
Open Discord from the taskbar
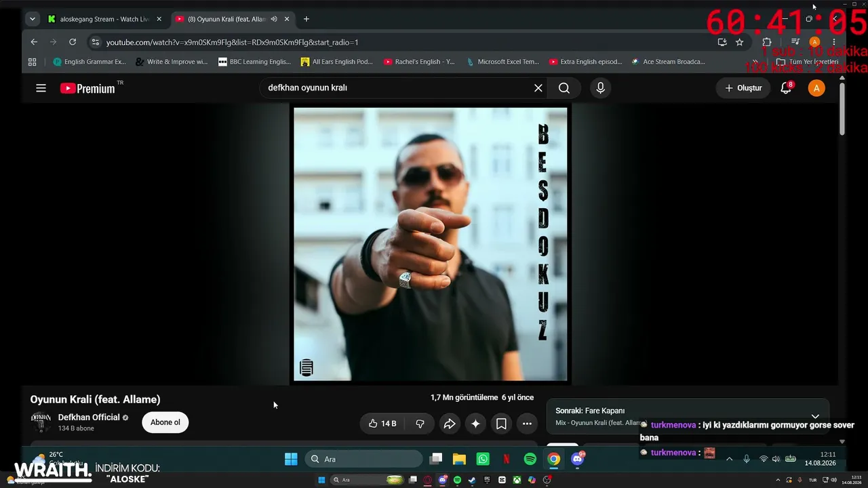point(578,459)
